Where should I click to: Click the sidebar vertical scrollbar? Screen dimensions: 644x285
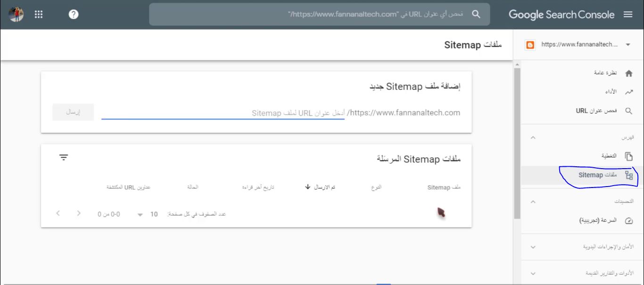(x=517, y=143)
